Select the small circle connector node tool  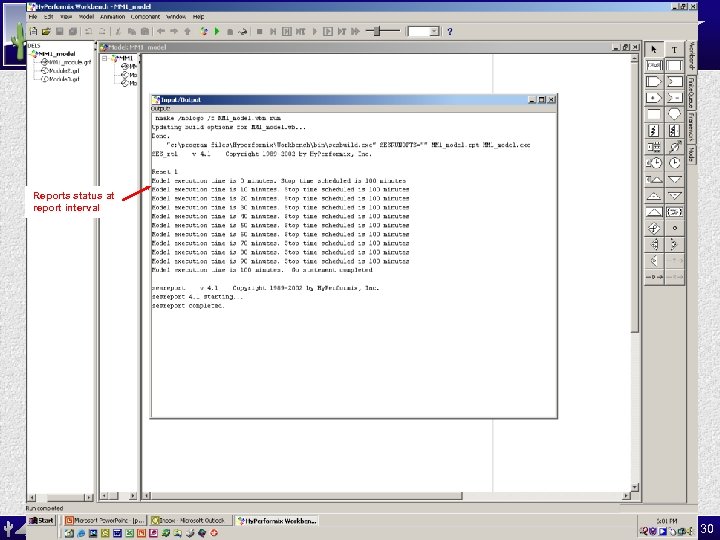tap(674, 228)
